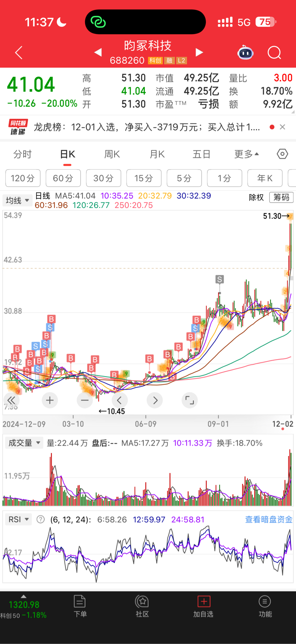This screenshot has height=644, width=296.
Task: Tap the 12-02 date marker
Action: 283,424
